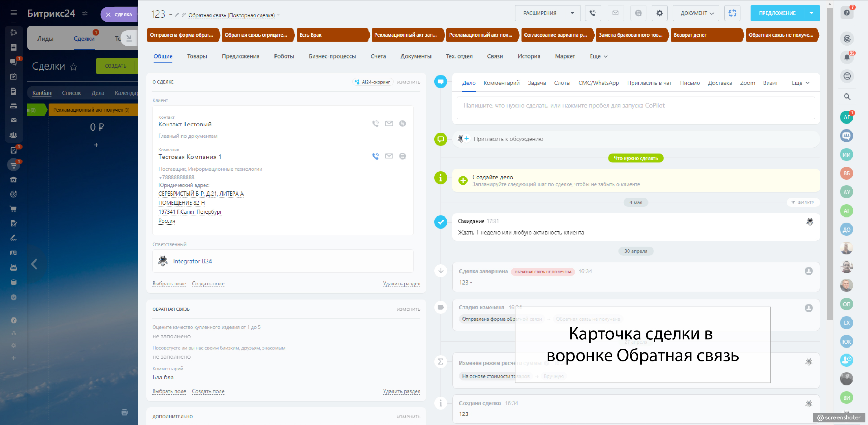
Task: Open the ПРЕДЛОЖЕНИЕ button arrow dropdown
Action: [x=811, y=13]
